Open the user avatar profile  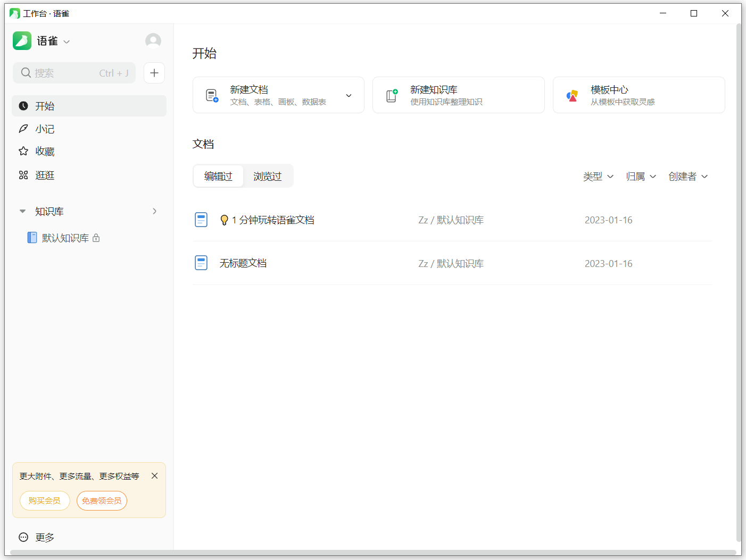(x=153, y=41)
